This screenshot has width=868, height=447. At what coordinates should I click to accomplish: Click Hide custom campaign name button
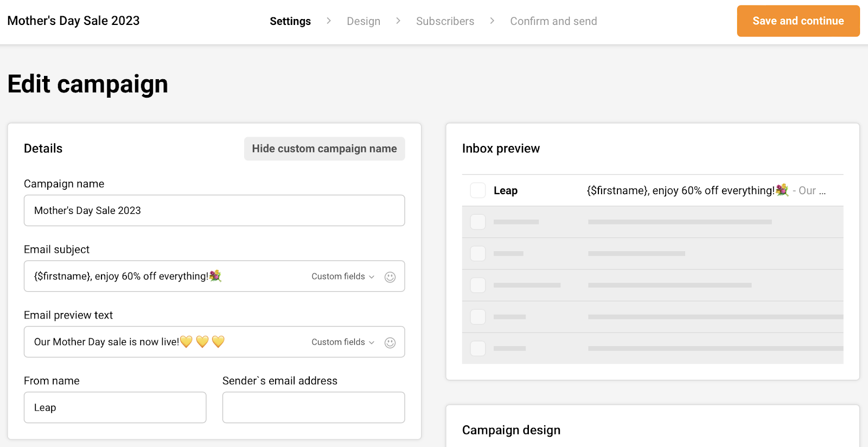[x=324, y=149]
